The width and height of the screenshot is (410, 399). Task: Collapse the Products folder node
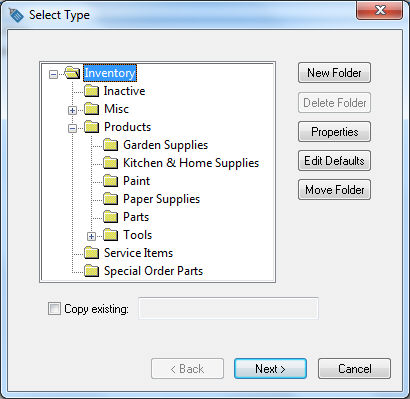pos(72,128)
